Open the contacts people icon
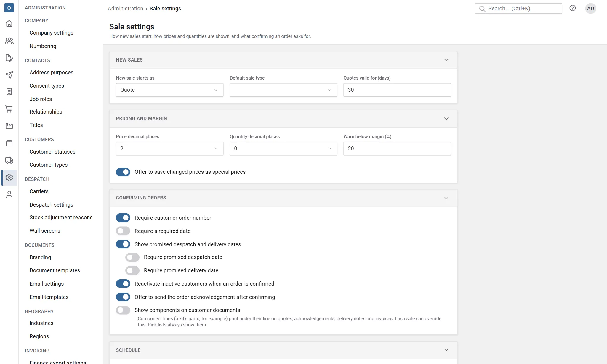Viewport: 607px width, 364px height. tap(9, 41)
